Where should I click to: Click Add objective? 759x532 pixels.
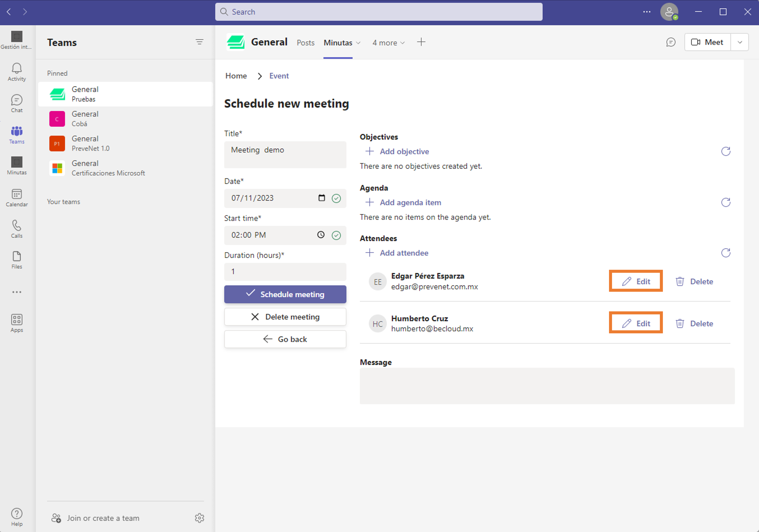click(x=397, y=151)
